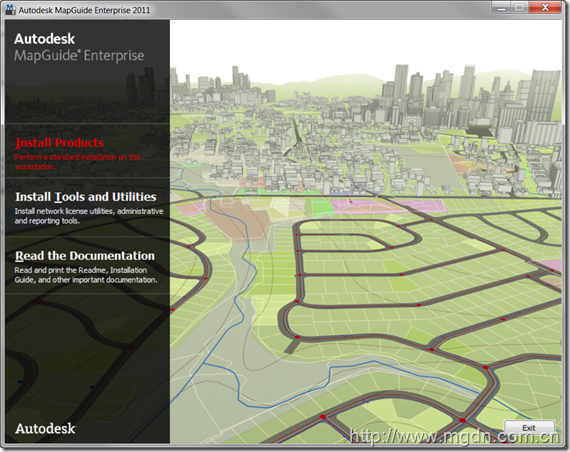Select Install Products option
The height and width of the screenshot is (452, 570).
click(59, 143)
